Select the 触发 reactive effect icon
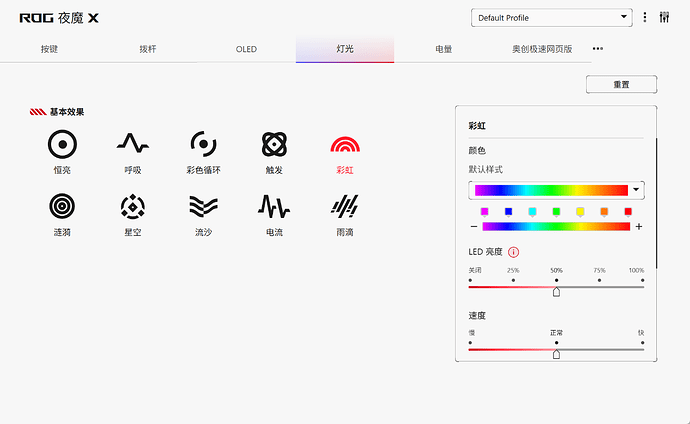Viewport: 690px width, 424px height. click(275, 145)
